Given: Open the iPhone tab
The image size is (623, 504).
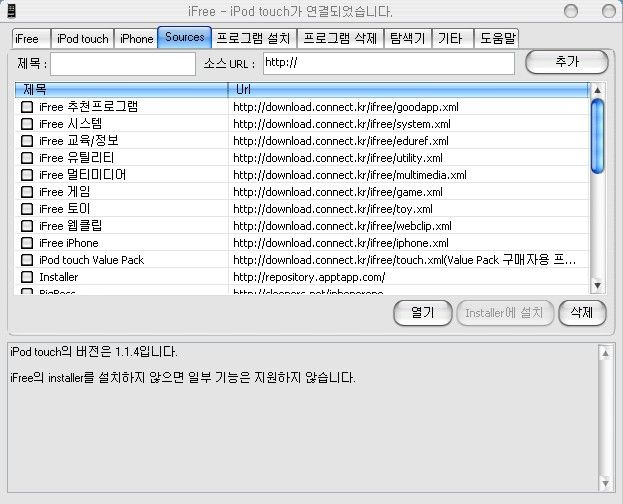Looking at the screenshot, I should coord(136,39).
